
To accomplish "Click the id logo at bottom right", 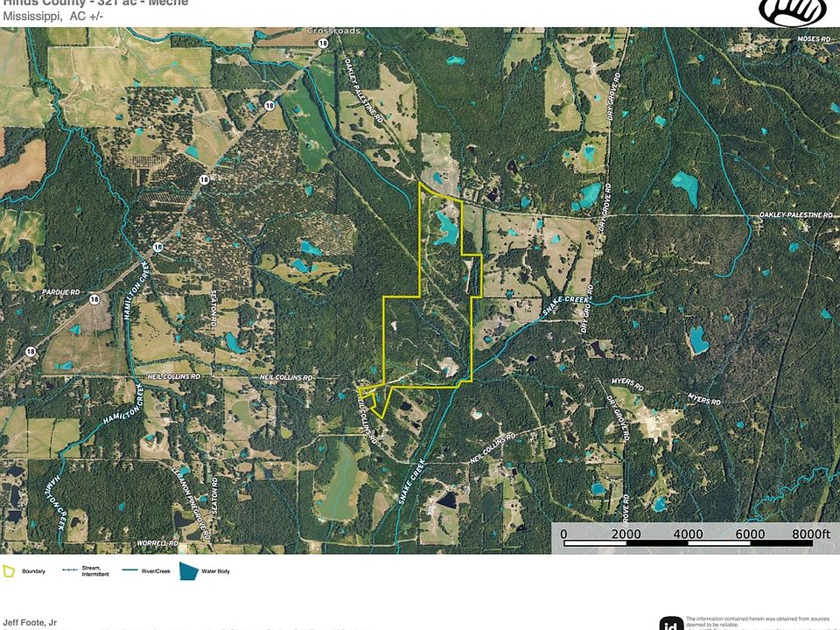I will 672,623.
